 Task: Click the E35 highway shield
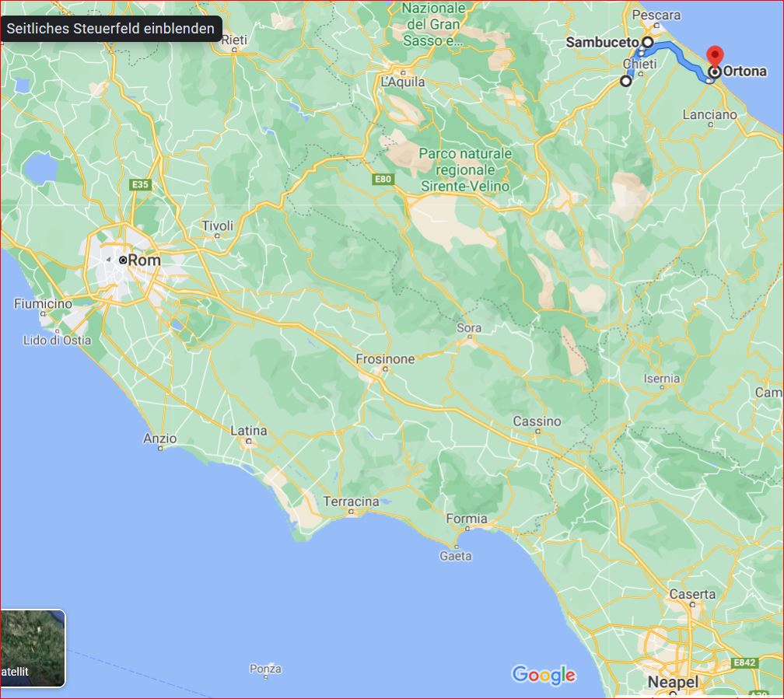(140, 184)
